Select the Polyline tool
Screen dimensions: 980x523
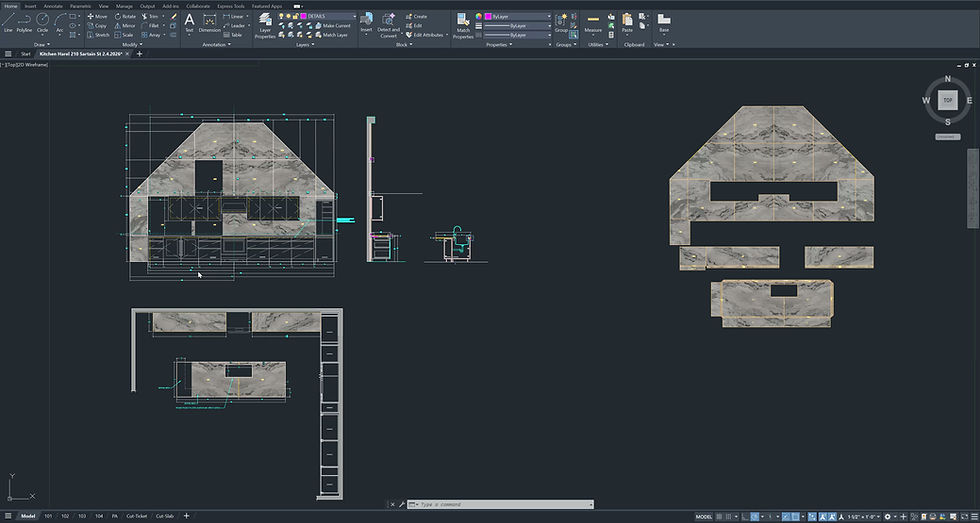(24, 22)
